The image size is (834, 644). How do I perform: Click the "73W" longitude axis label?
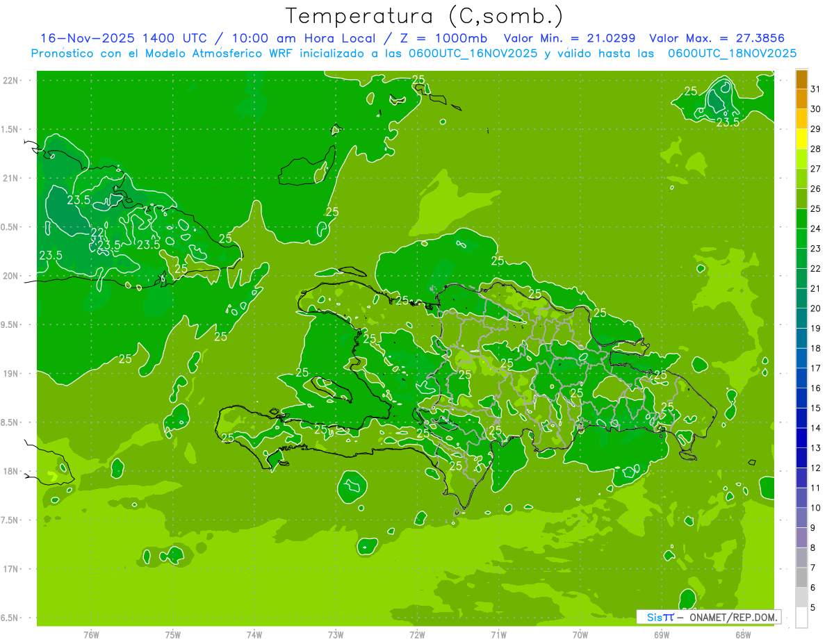[x=336, y=635]
